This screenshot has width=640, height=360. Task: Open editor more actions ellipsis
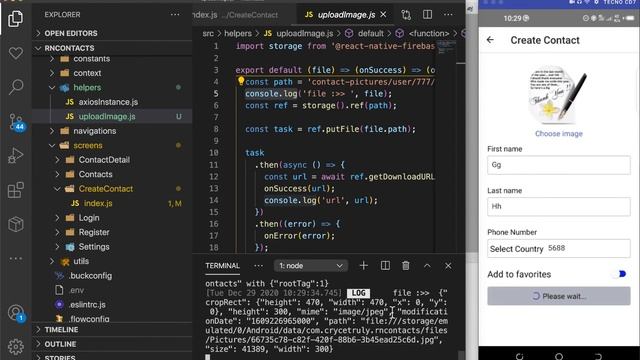click(448, 15)
